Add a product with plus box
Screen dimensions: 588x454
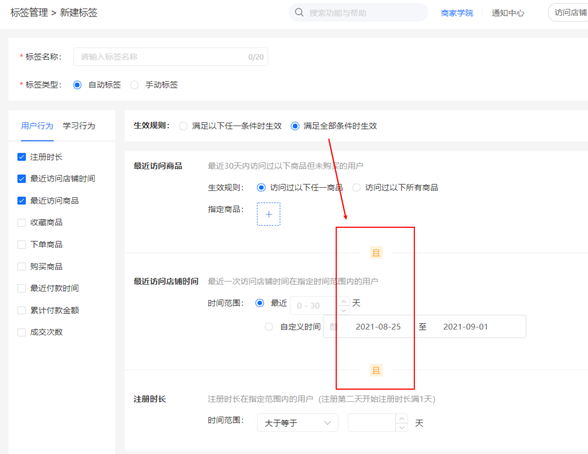point(268,214)
